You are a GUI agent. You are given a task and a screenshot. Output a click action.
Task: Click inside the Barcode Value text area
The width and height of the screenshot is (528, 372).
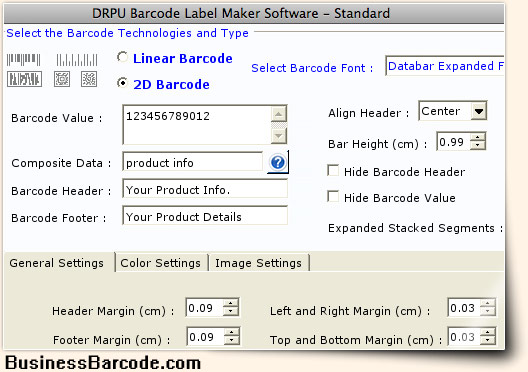197,125
